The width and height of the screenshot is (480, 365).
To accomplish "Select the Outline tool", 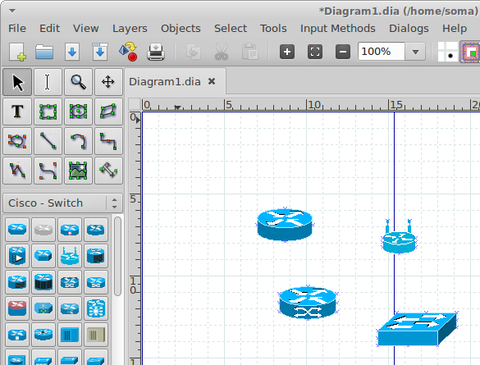I will 108,171.
